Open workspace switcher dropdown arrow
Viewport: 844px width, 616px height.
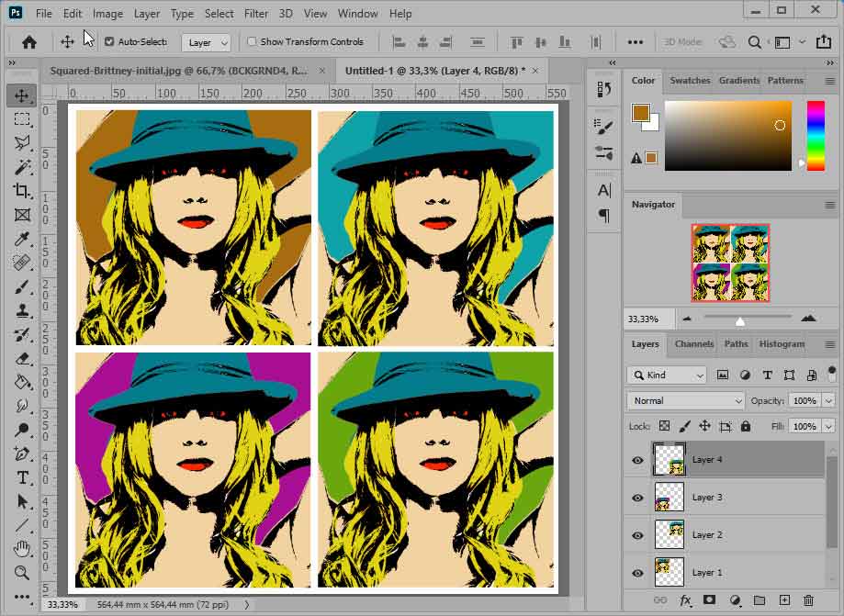point(802,42)
